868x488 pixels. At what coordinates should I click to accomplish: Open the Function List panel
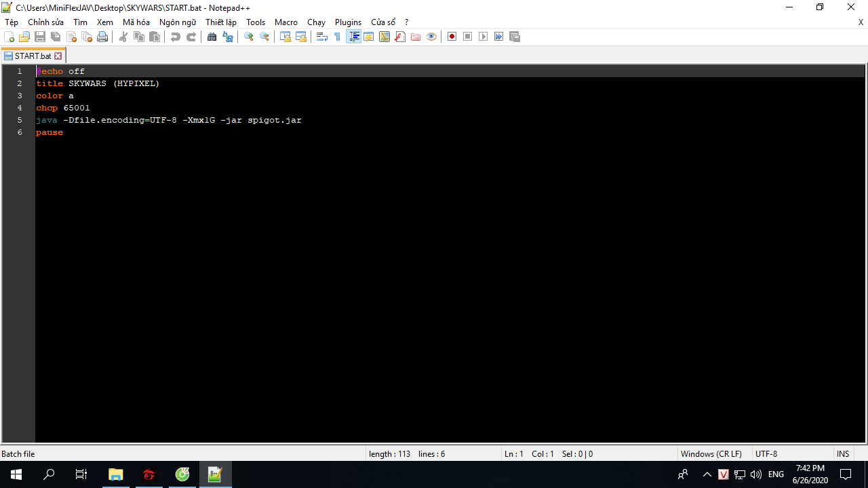point(400,37)
